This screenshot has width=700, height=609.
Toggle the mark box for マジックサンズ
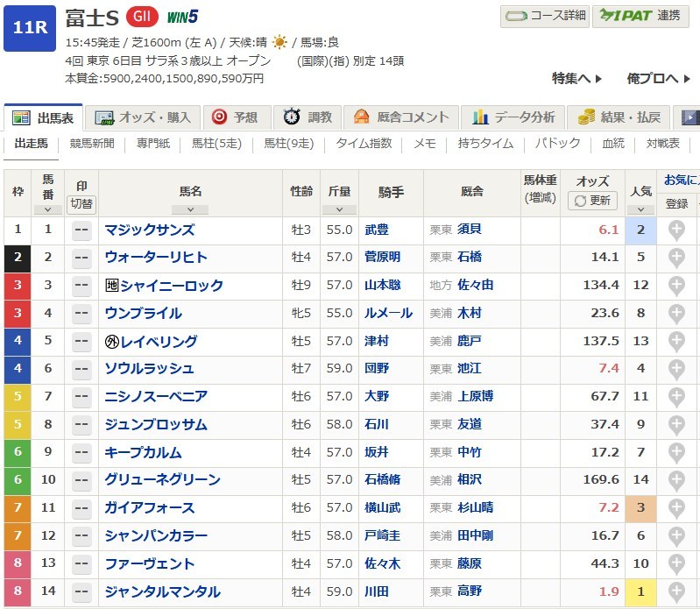point(81,230)
